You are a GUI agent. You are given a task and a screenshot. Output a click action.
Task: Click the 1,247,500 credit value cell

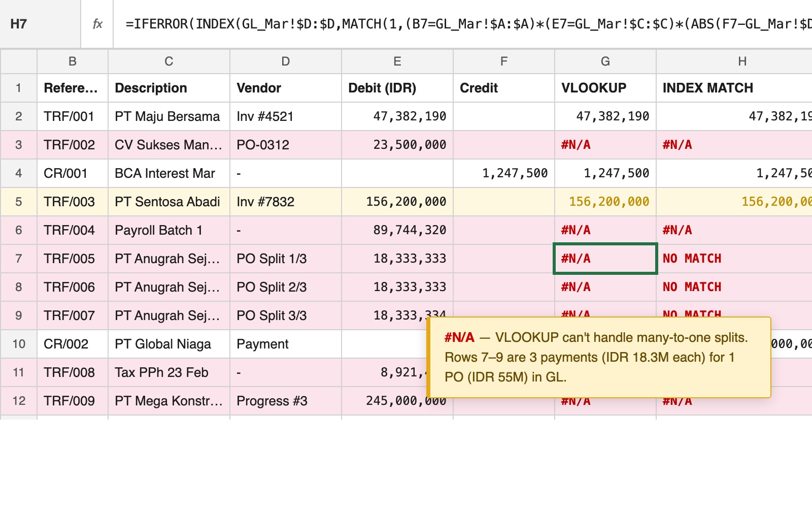click(503, 173)
